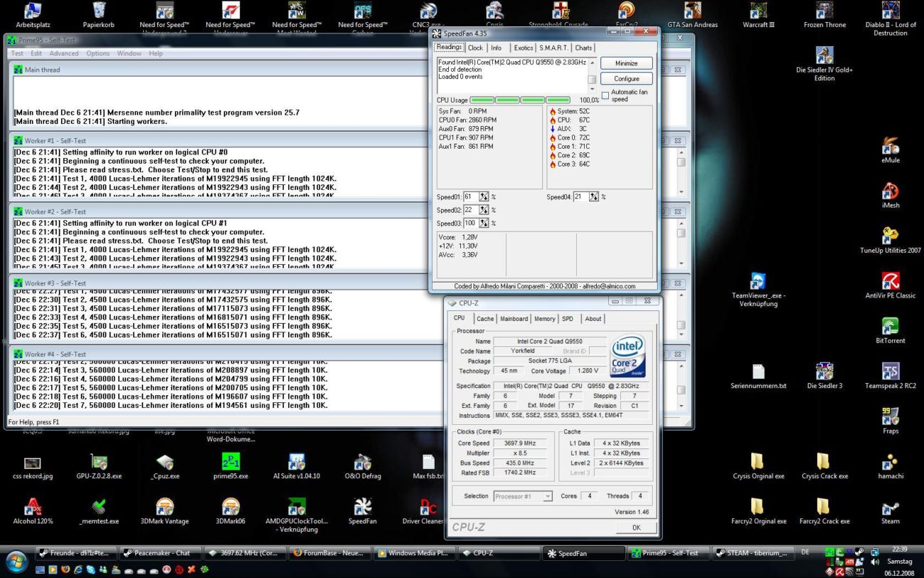Open the Options menu in Prime95
This screenshot has height=578, width=924.
[x=98, y=53]
